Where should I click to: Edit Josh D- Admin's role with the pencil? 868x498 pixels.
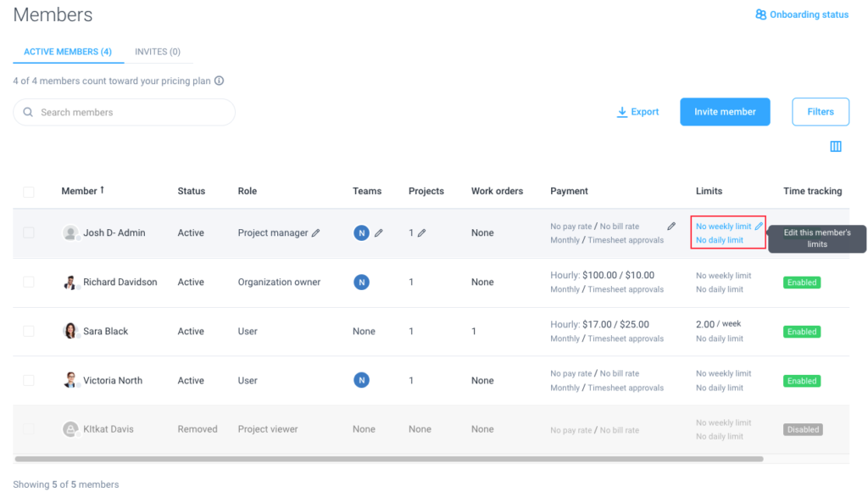(315, 232)
